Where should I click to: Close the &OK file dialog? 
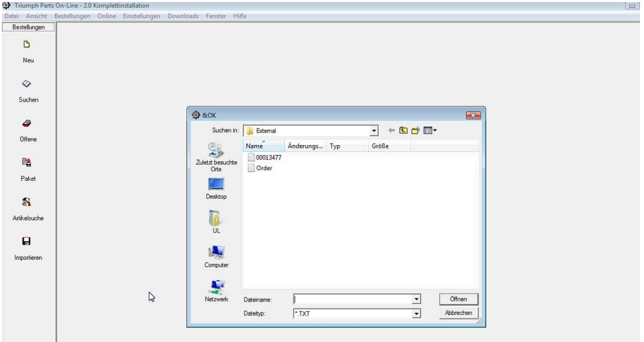click(473, 116)
